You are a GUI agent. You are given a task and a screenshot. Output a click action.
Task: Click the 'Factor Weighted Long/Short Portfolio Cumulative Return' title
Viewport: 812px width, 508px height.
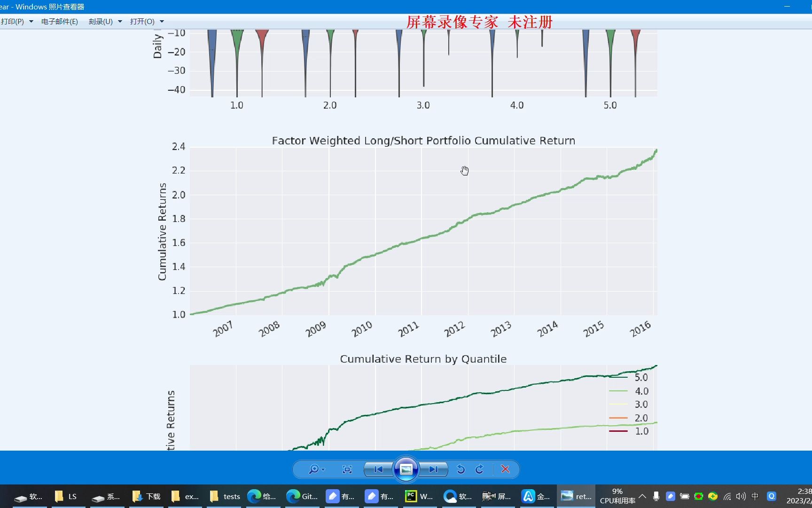coord(423,141)
